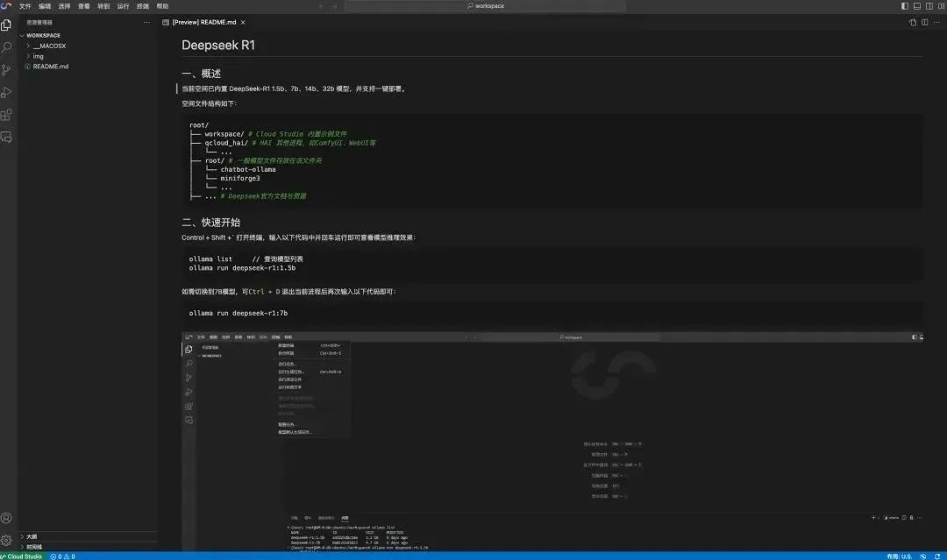Click the 'ollama list' code line
This screenshot has width=947, height=560.
(210, 259)
